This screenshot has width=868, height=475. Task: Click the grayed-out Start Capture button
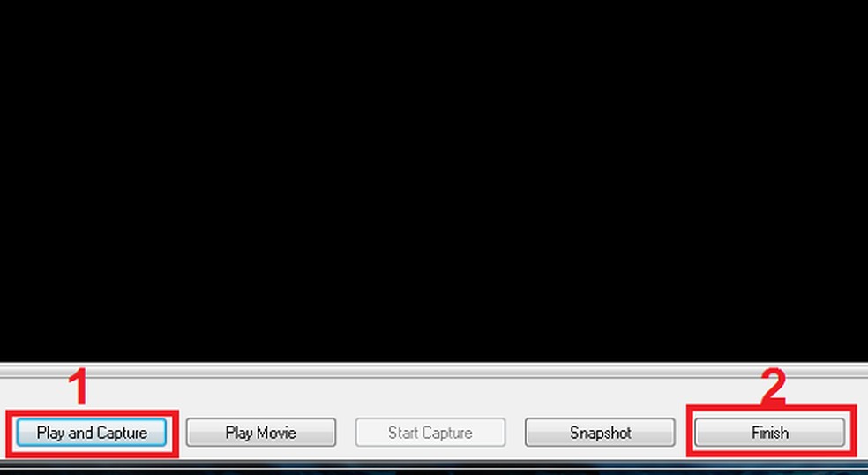(430, 433)
